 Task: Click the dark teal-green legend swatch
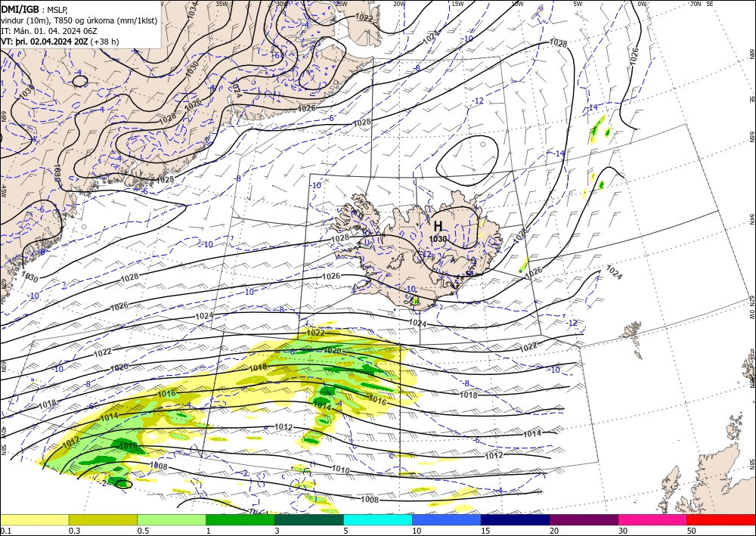point(309,519)
